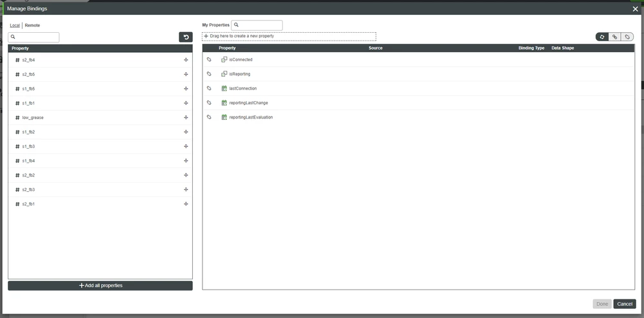Click the move handle for s2_fb4

tap(186, 60)
